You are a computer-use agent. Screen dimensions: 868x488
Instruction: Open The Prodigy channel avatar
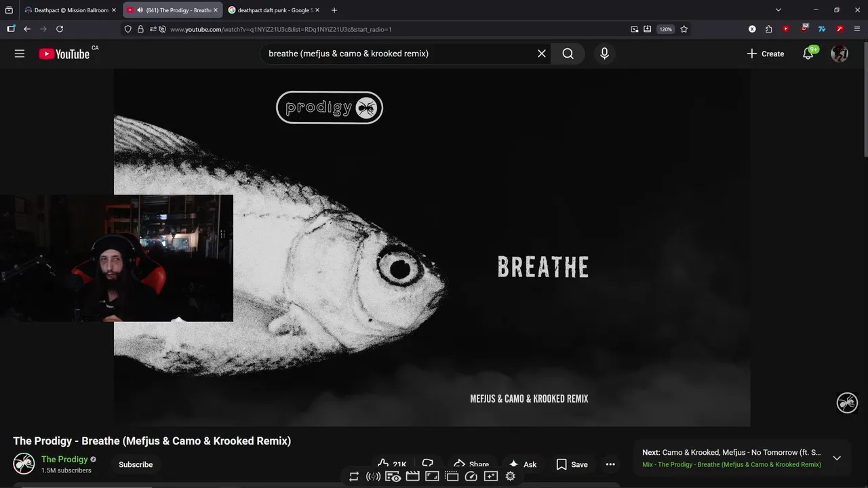(24, 464)
